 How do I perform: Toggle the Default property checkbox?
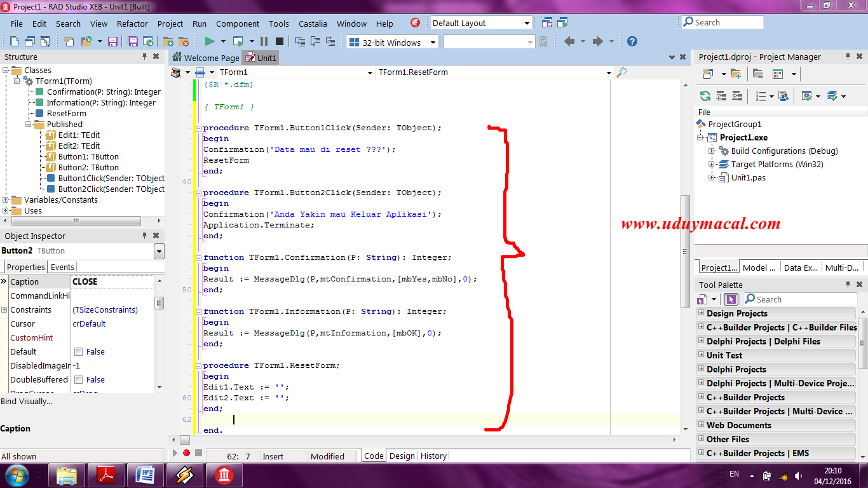(x=78, y=352)
